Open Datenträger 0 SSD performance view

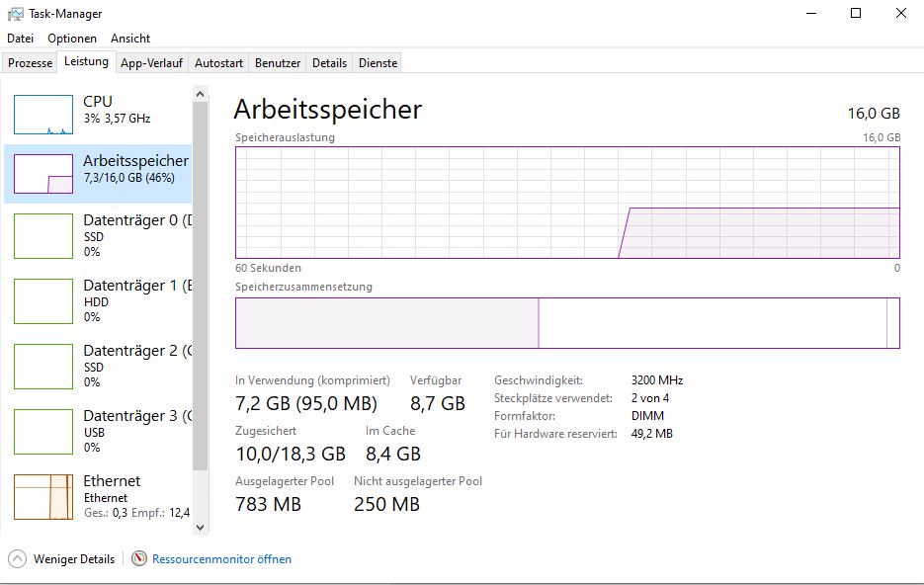pos(99,235)
